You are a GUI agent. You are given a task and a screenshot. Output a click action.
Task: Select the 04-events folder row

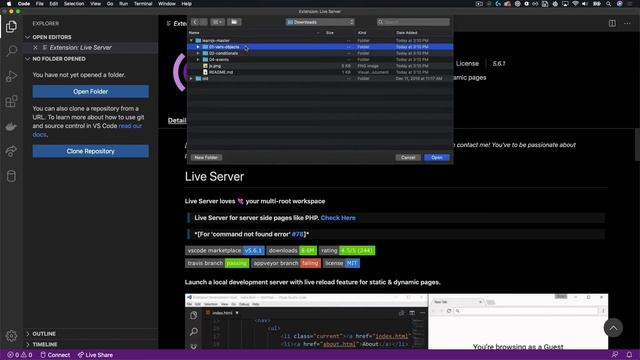[320, 60]
